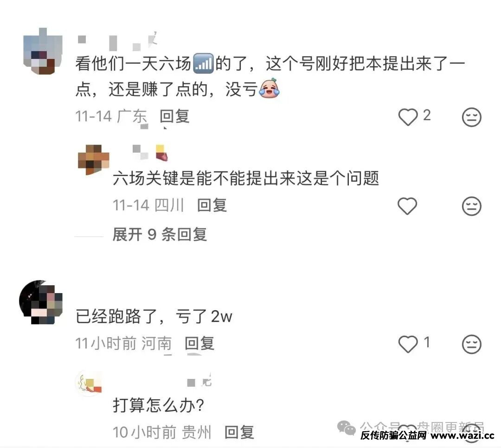
Task: Tap the signal bars emoji in first comment
Action: coord(204,63)
